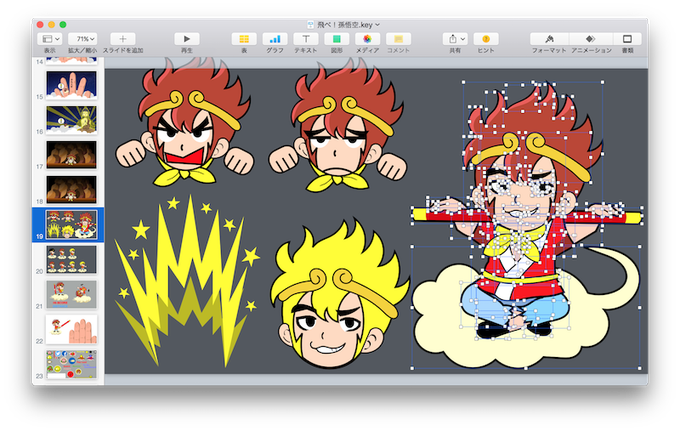
Task: Open the 71% zoom level dropdown
Action: click(x=82, y=39)
